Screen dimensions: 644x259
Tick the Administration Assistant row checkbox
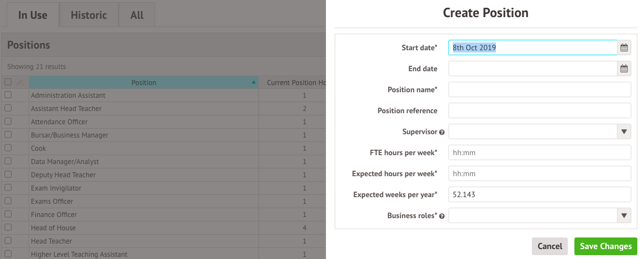(x=8, y=95)
